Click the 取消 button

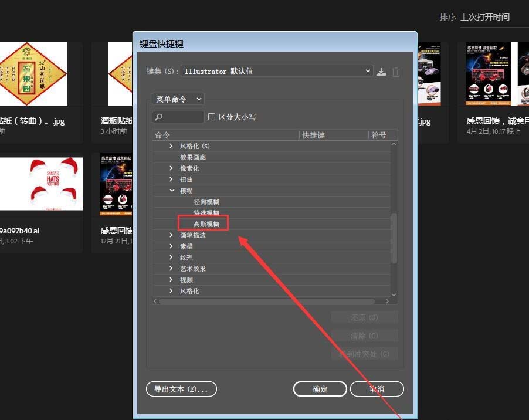377,389
